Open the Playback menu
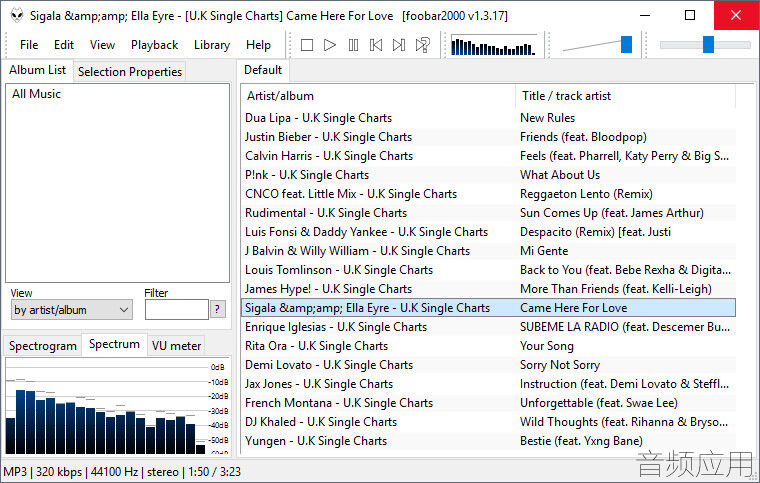760x483 pixels. [x=155, y=45]
